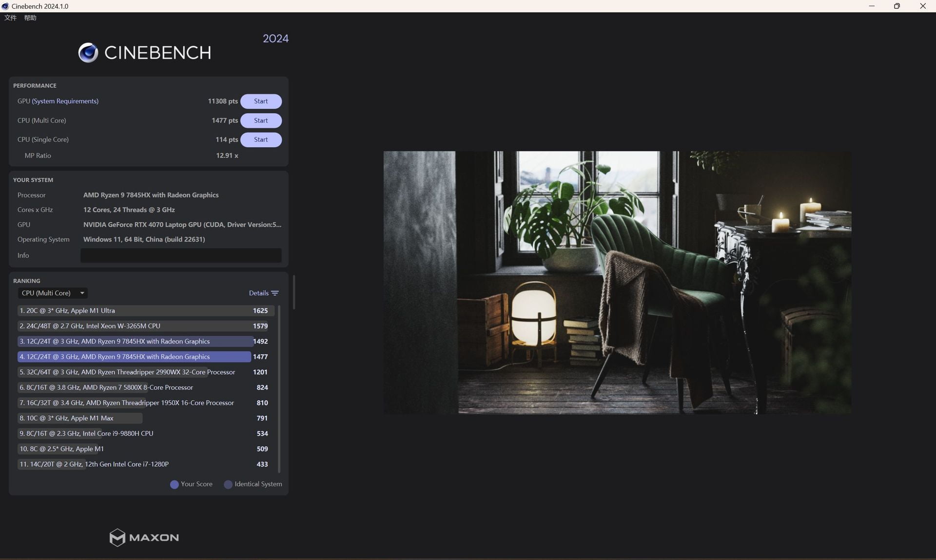Click the Cinebench logo sphere icon
This screenshot has height=560, width=936.
click(x=88, y=53)
